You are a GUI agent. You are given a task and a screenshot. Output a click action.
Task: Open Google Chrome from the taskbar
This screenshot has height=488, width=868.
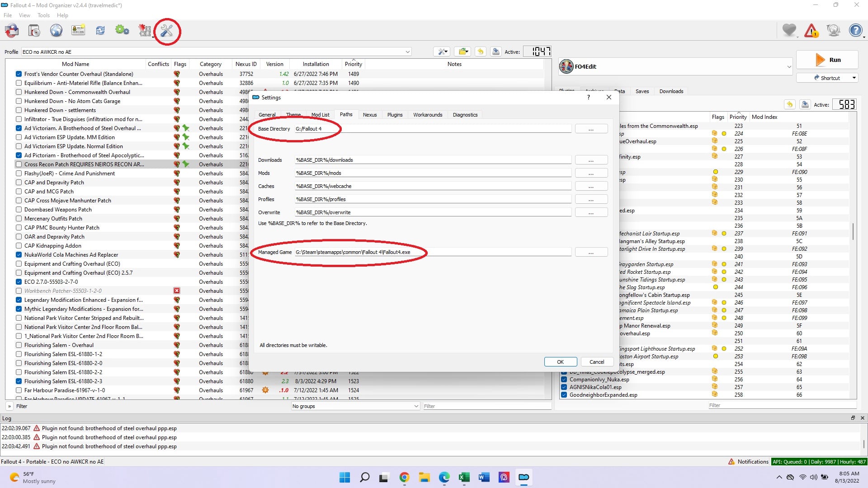(404, 477)
